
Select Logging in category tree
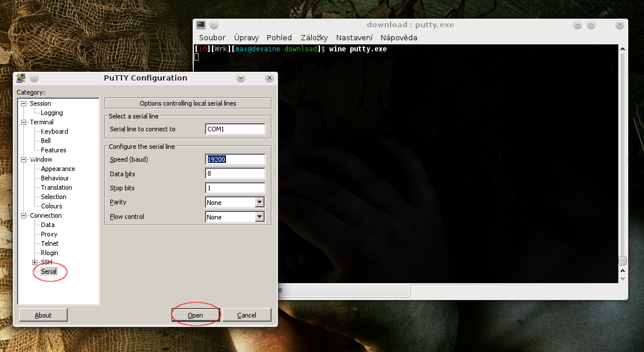pyautogui.click(x=52, y=113)
